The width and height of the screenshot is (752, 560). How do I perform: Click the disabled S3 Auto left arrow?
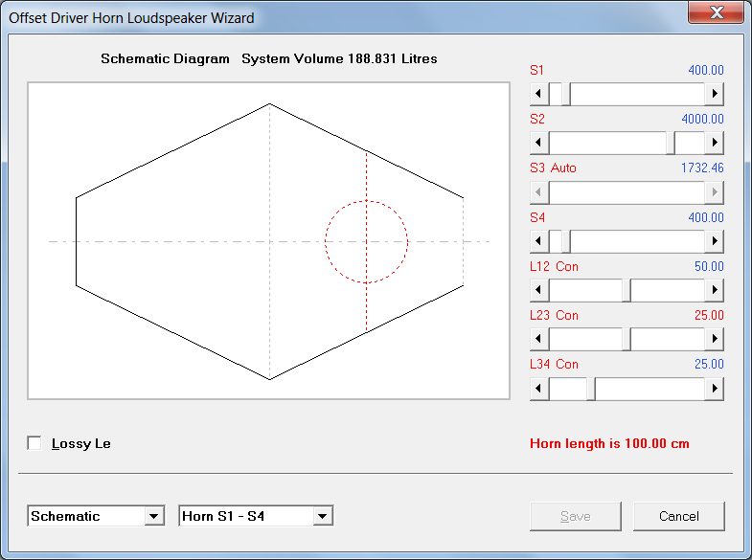coord(539,192)
